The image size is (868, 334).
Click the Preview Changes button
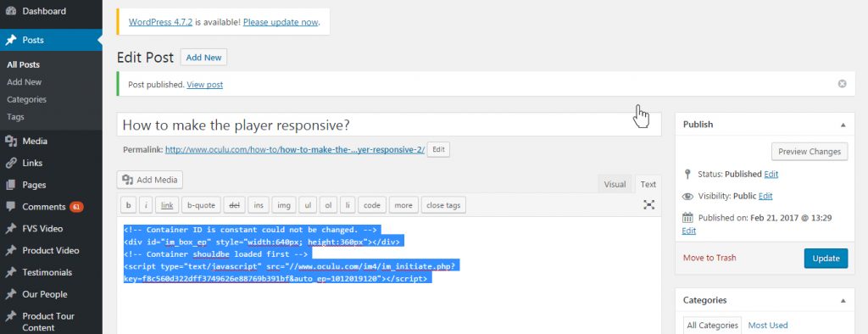(810, 151)
